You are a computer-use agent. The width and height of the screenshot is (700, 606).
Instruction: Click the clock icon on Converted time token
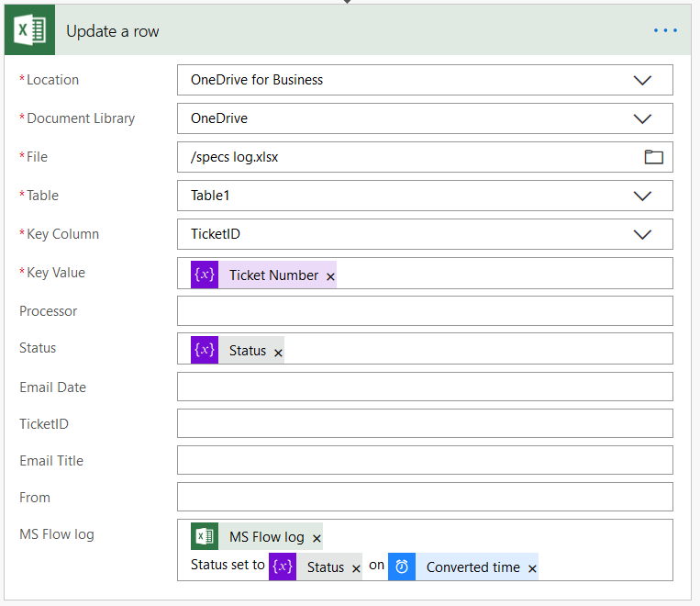402,567
